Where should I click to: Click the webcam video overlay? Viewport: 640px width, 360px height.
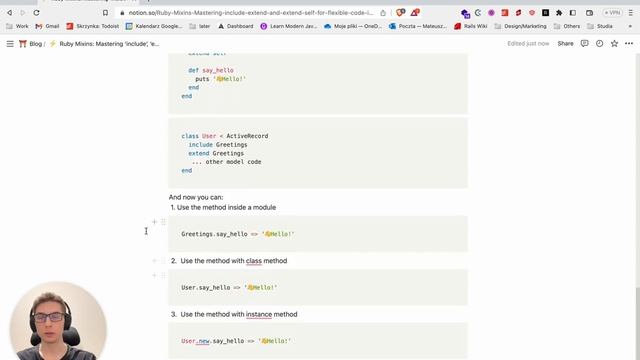point(58,321)
